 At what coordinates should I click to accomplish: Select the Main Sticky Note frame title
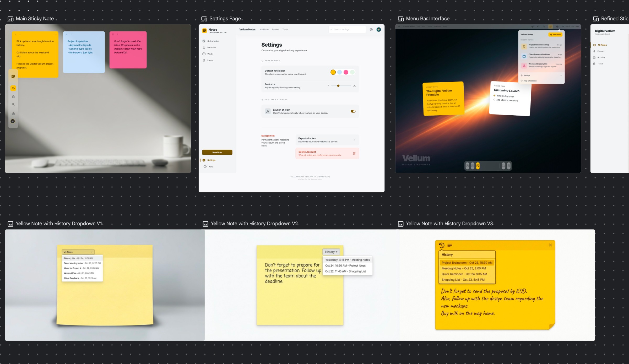tap(35, 19)
